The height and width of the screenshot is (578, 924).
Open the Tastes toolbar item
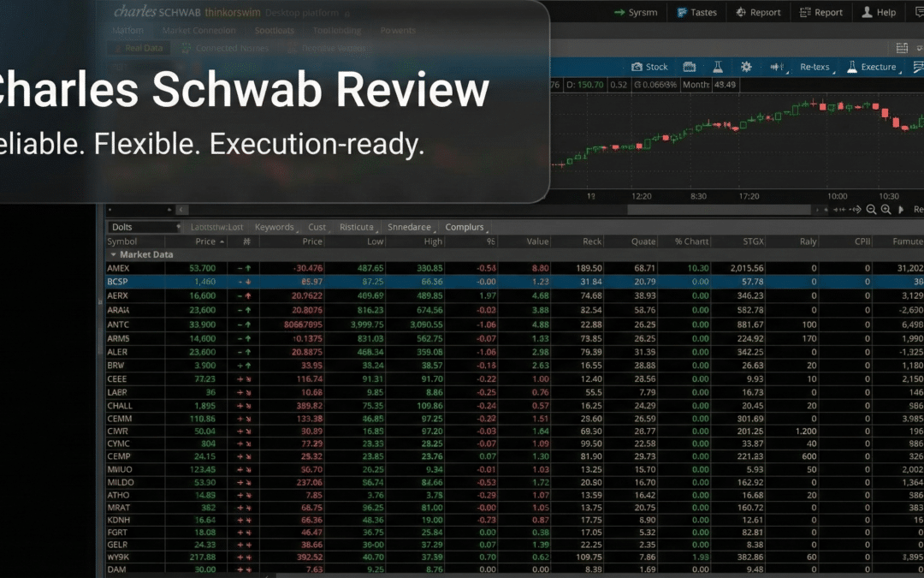click(x=696, y=12)
